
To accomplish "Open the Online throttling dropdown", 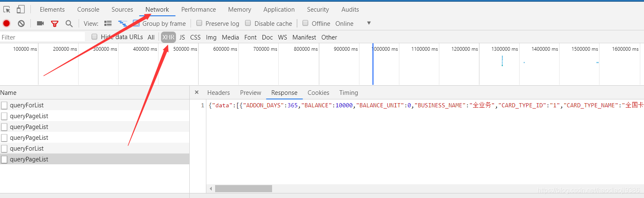I will [353, 23].
